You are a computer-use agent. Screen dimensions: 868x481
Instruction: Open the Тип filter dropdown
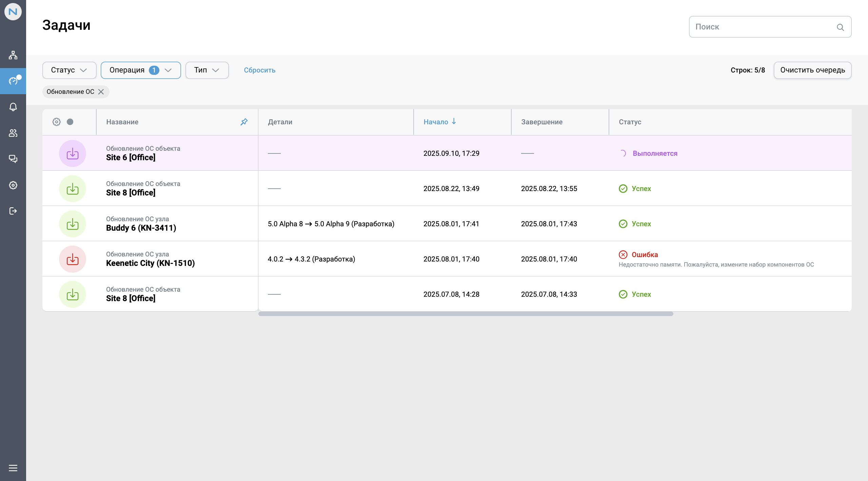[x=207, y=70]
